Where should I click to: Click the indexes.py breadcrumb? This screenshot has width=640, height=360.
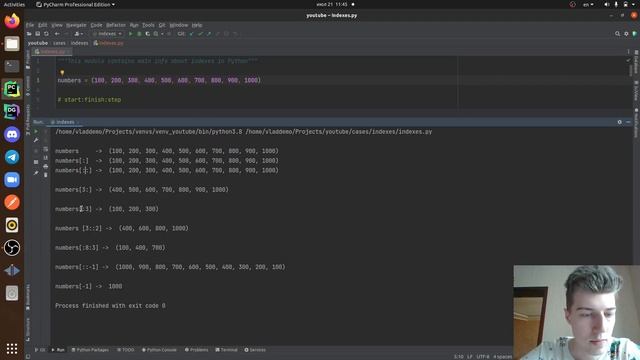(109, 43)
